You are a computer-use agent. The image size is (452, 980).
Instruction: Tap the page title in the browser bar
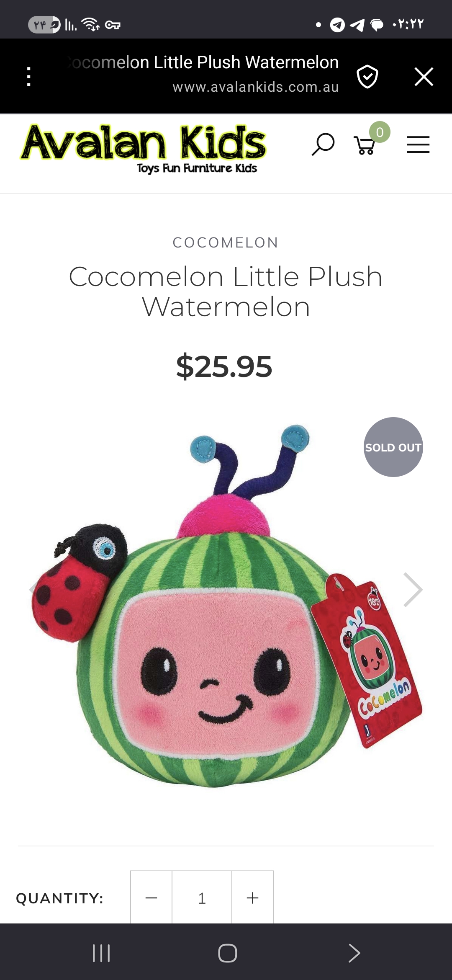coord(203,62)
